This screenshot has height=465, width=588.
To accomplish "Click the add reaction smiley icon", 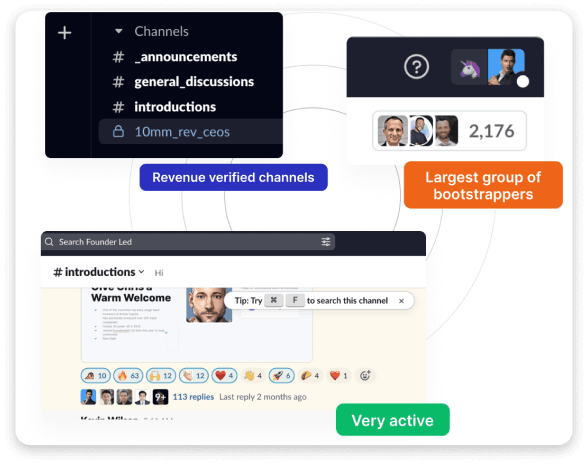I will tap(365, 375).
